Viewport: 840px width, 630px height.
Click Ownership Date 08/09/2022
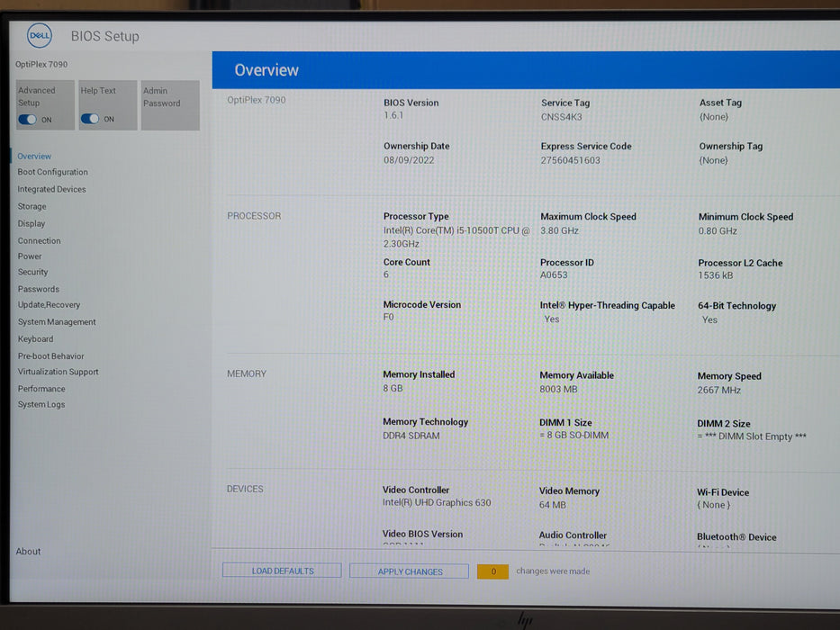pyautogui.click(x=409, y=160)
